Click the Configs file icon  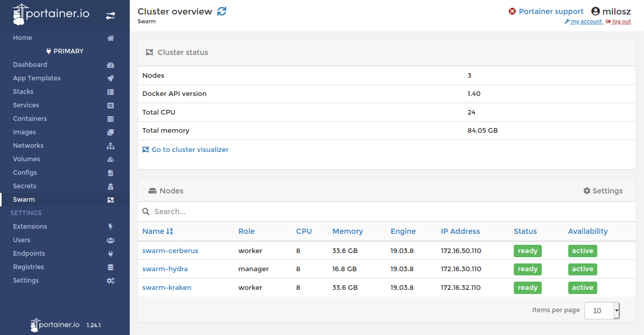point(111,173)
